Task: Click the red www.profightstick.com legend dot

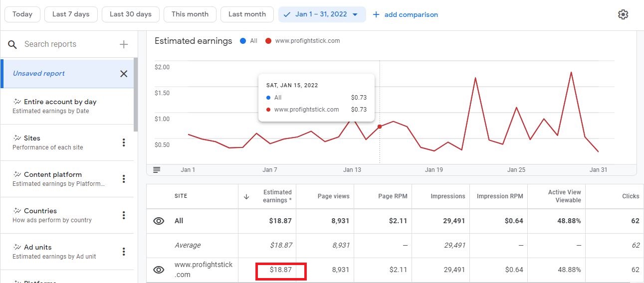Action: point(268,41)
